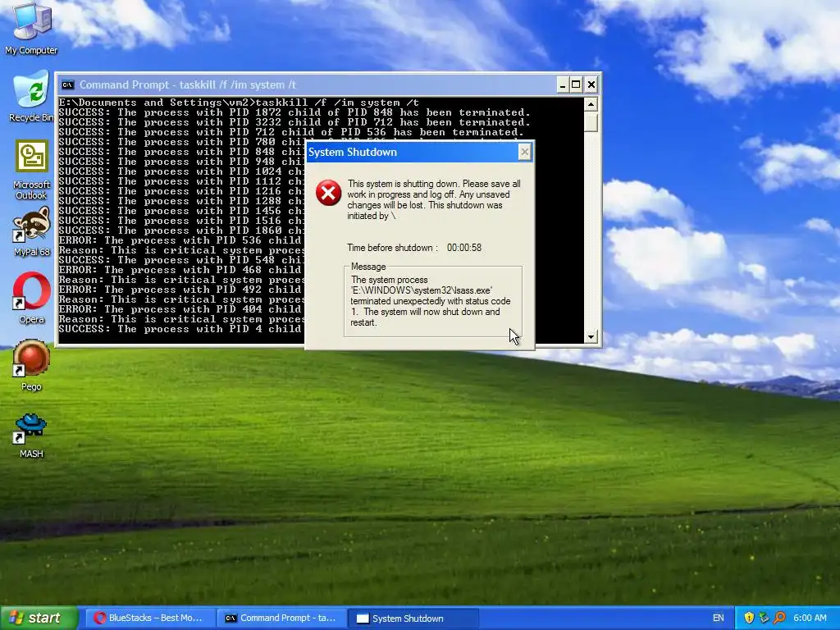The height and width of the screenshot is (630, 840).
Task: Click the orange magnifier tray icon
Action: (779, 618)
